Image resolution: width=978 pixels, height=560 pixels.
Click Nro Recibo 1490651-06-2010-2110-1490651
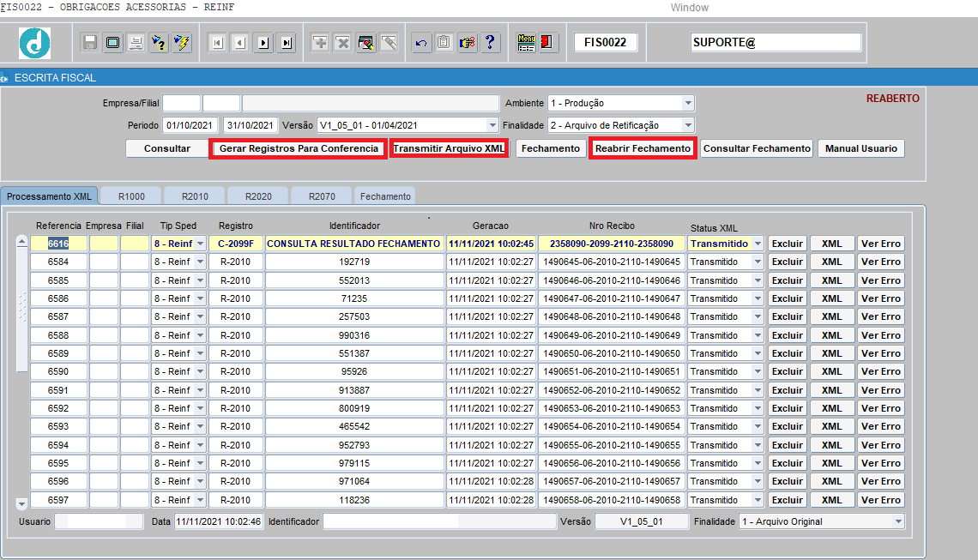[611, 371]
